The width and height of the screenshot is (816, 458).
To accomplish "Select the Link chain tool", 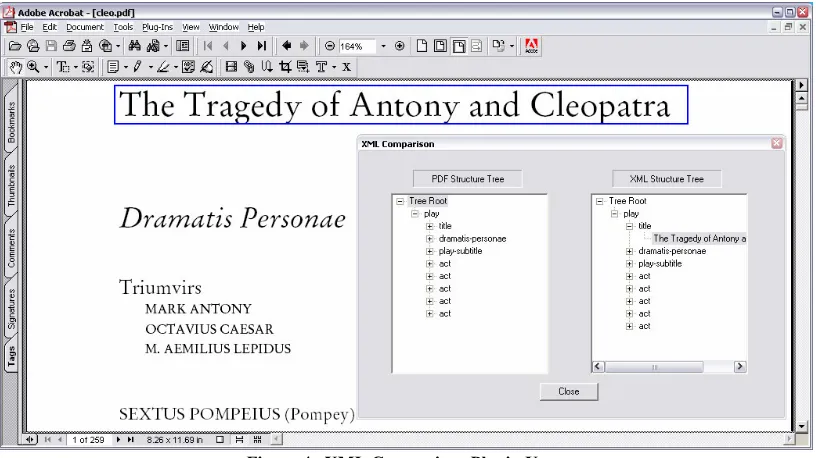I will coord(249,67).
